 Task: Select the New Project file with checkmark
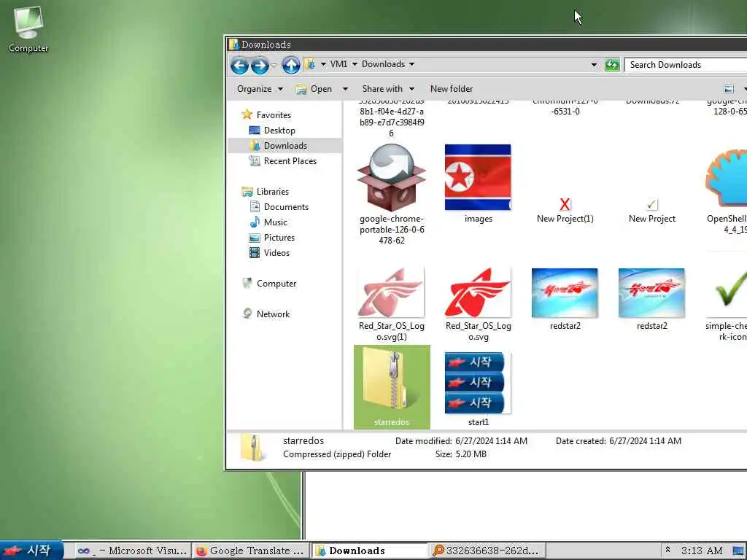pos(651,211)
